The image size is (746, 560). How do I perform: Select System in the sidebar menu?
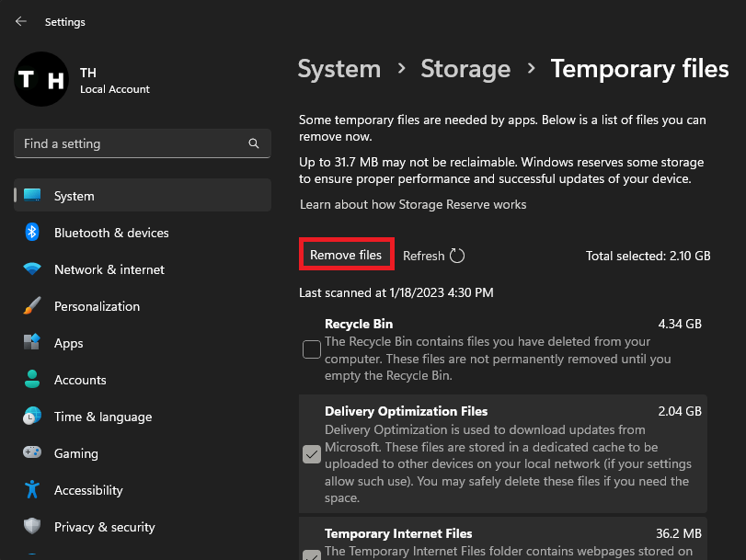(x=74, y=196)
